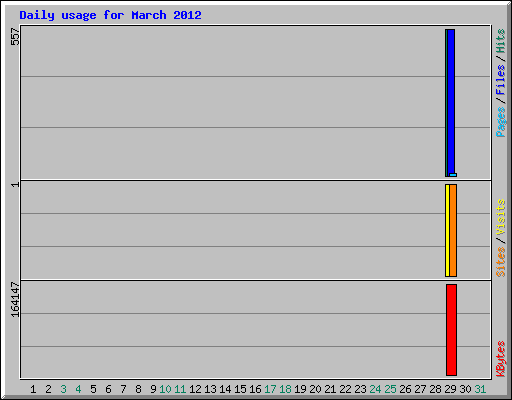Click day 29 on the x-axis
512x400 pixels.
point(451,389)
